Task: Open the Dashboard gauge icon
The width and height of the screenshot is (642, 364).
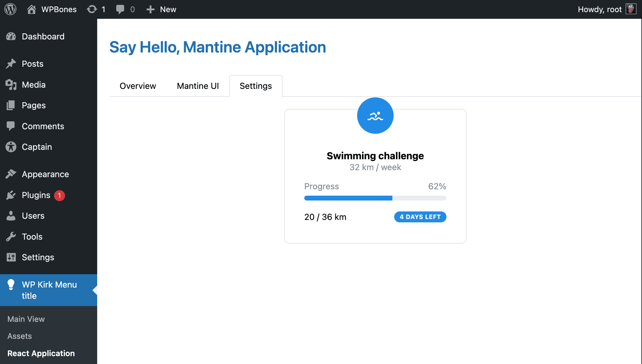Action: 11,36
